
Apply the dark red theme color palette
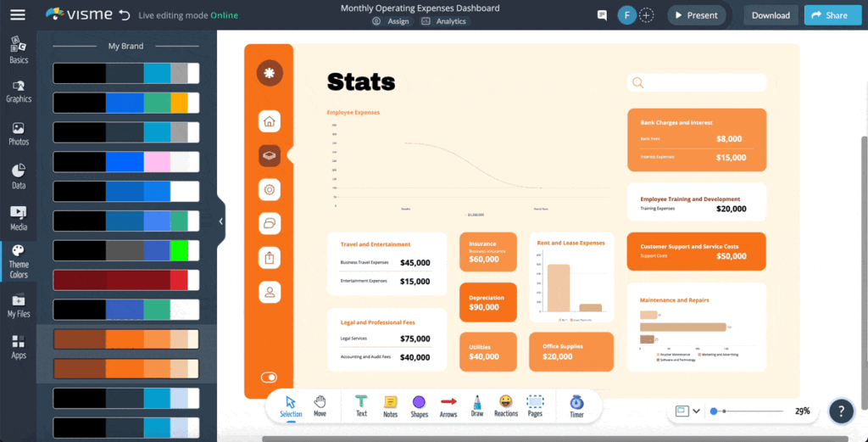click(x=125, y=280)
